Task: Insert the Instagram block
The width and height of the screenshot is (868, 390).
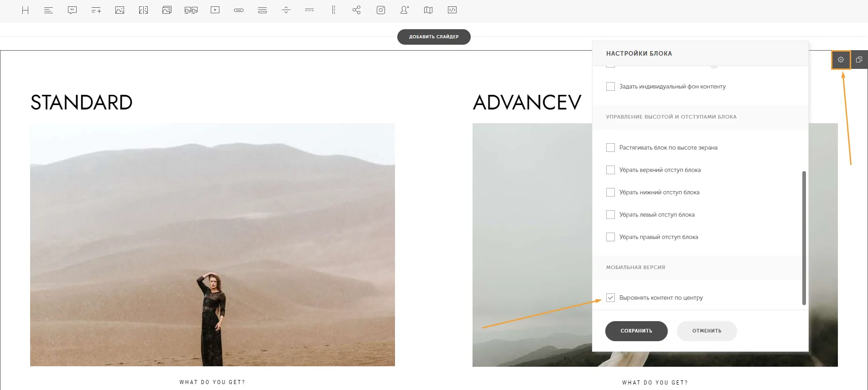Action: (x=381, y=10)
